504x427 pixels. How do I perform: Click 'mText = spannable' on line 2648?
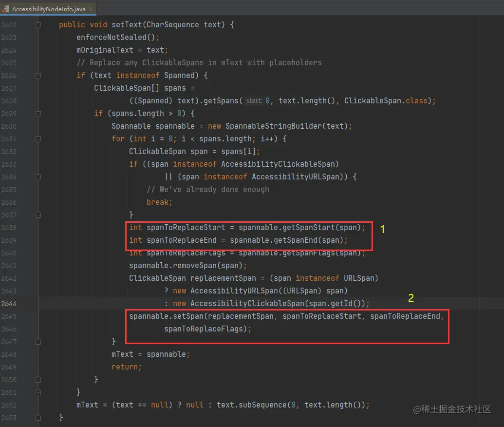click(x=149, y=354)
